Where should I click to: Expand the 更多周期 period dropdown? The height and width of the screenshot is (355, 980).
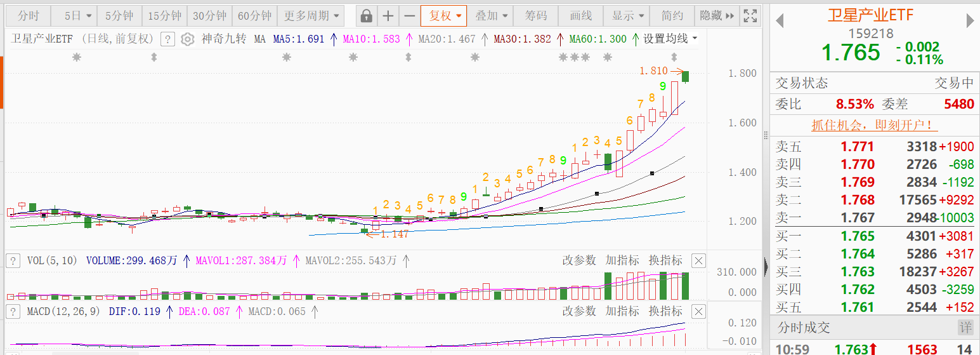point(311,16)
